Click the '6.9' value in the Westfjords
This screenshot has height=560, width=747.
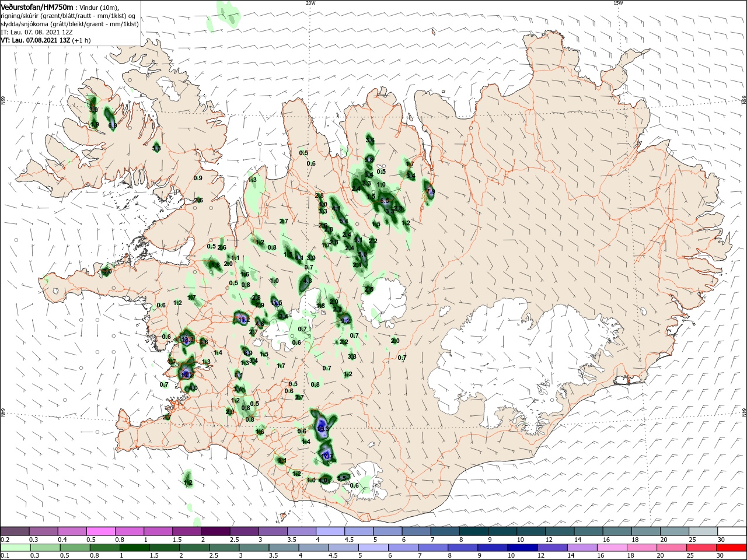tap(113, 125)
